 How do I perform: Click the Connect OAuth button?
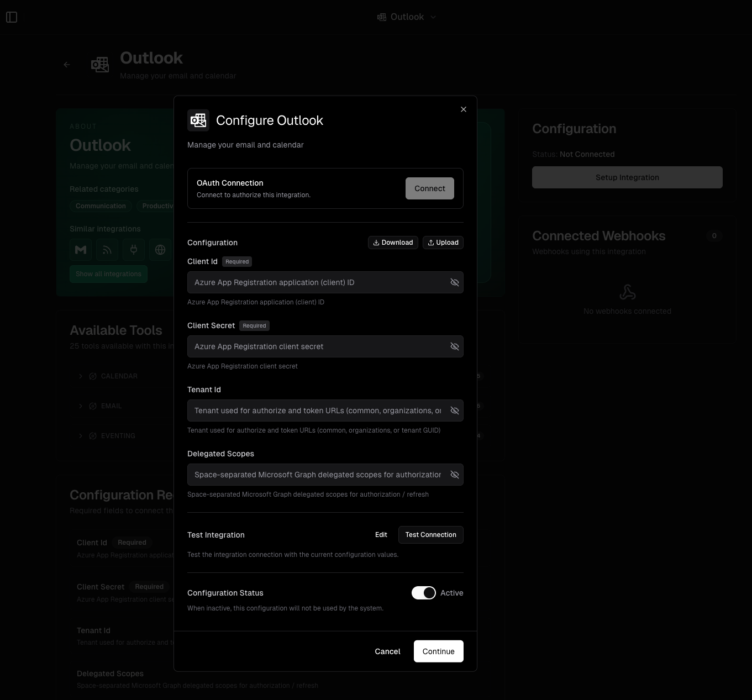click(430, 188)
